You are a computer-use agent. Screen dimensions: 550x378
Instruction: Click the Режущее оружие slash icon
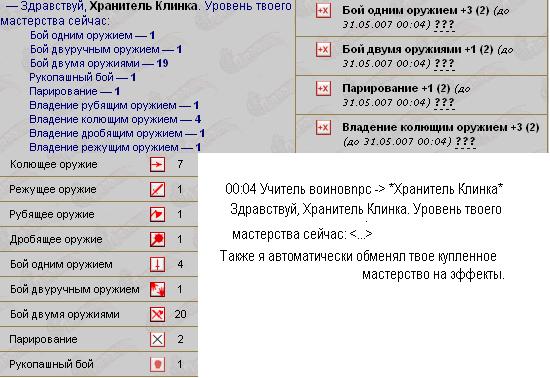tap(157, 189)
